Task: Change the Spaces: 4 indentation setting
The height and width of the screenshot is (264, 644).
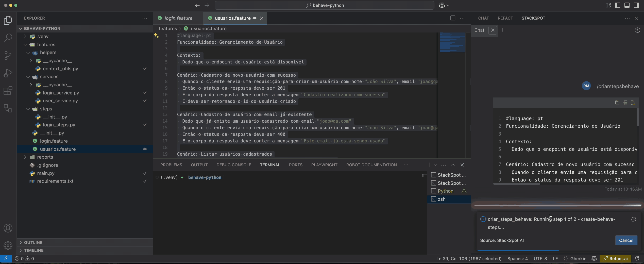Action: pyautogui.click(x=517, y=258)
